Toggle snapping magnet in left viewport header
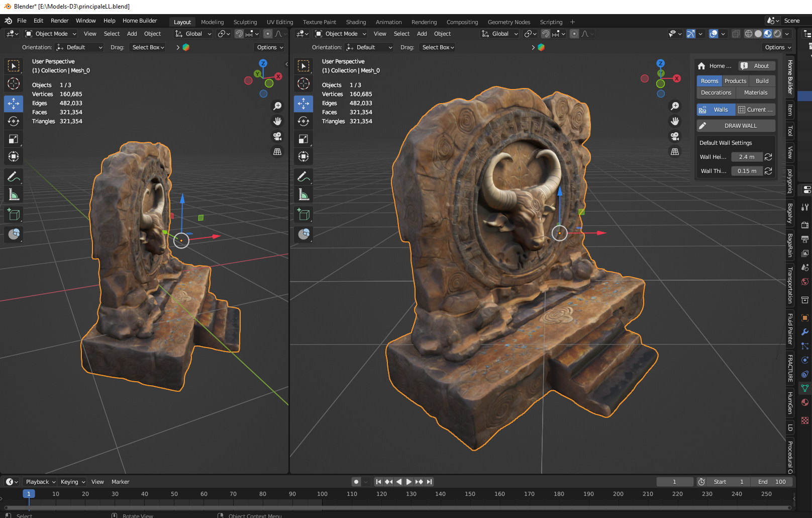The image size is (812, 518). click(x=239, y=34)
